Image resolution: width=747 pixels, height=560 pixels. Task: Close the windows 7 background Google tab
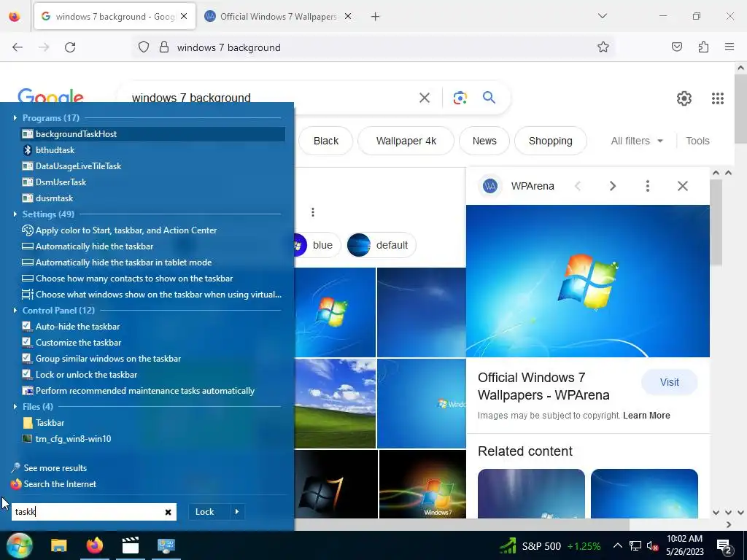[x=184, y=16]
